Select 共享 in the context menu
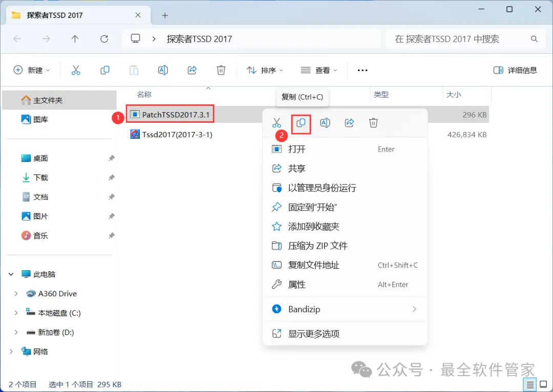The height and width of the screenshot is (392, 553). 345,168
